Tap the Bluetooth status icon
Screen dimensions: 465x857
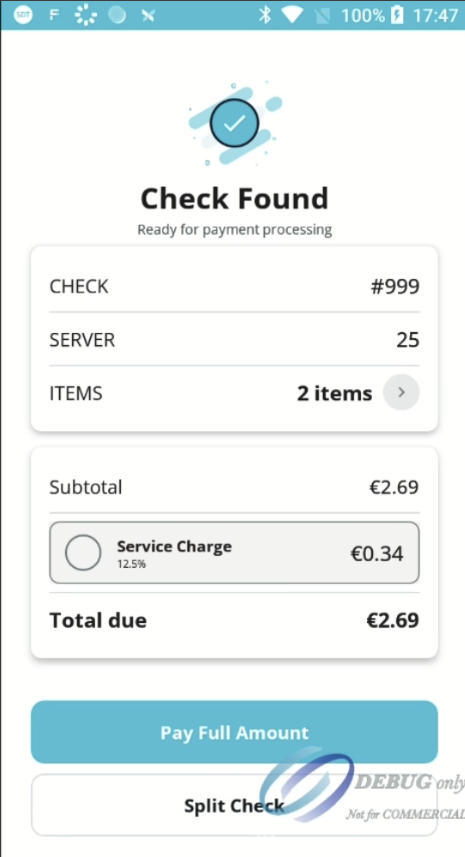265,15
